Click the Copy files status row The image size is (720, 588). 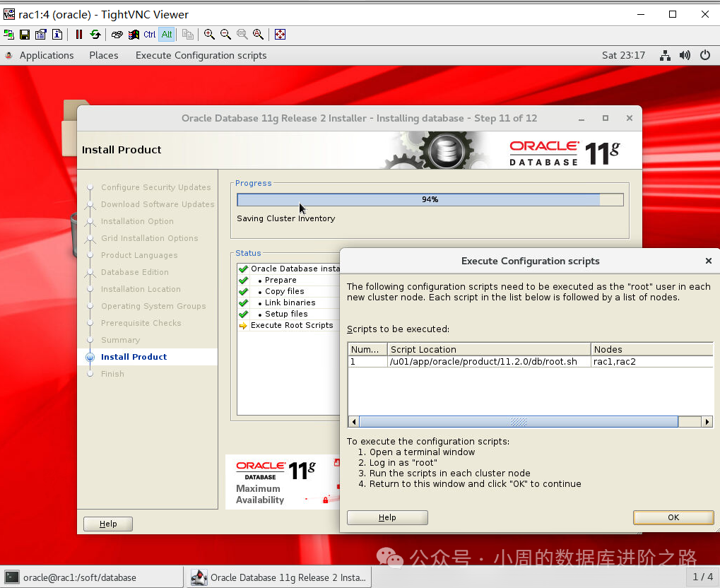[x=288, y=291]
